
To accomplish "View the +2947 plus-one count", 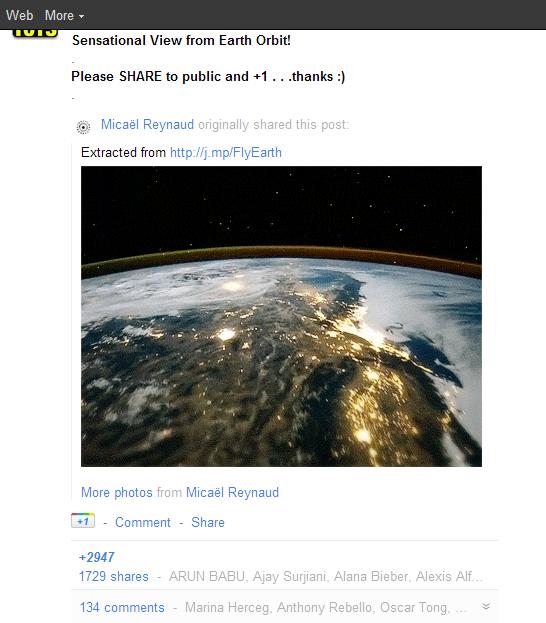I will (x=97, y=557).
